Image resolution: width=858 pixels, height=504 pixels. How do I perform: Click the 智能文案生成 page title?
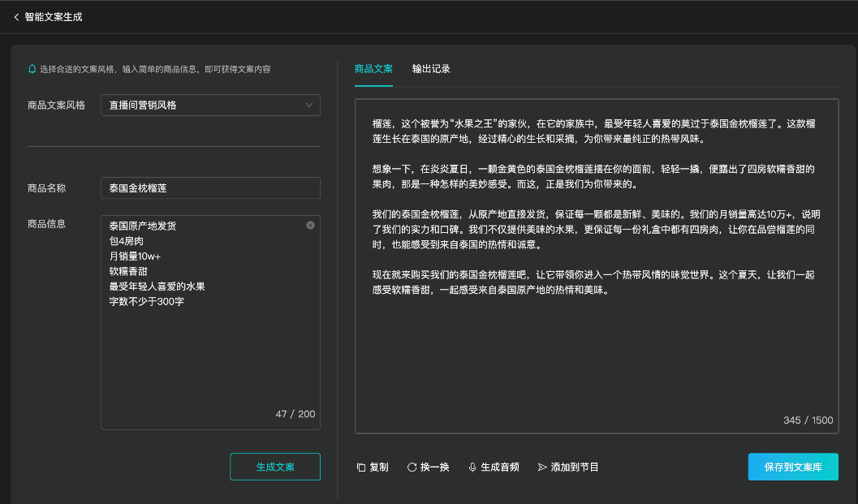pyautogui.click(x=54, y=17)
